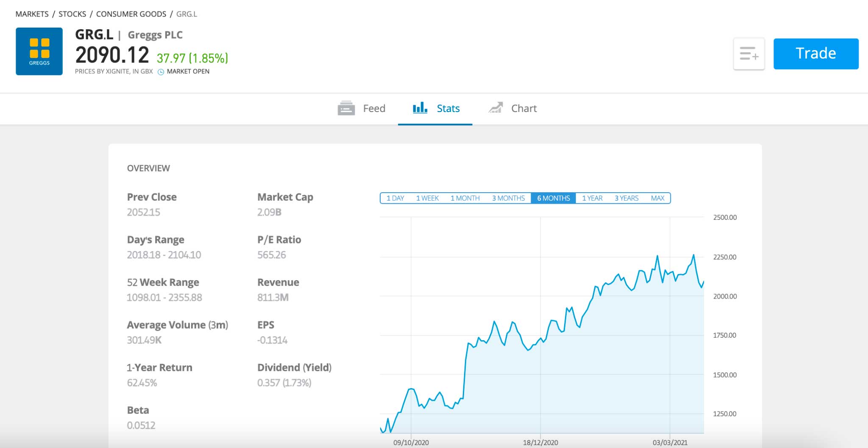Click the price 2090.12
Image resolution: width=868 pixels, height=448 pixels.
(112, 55)
